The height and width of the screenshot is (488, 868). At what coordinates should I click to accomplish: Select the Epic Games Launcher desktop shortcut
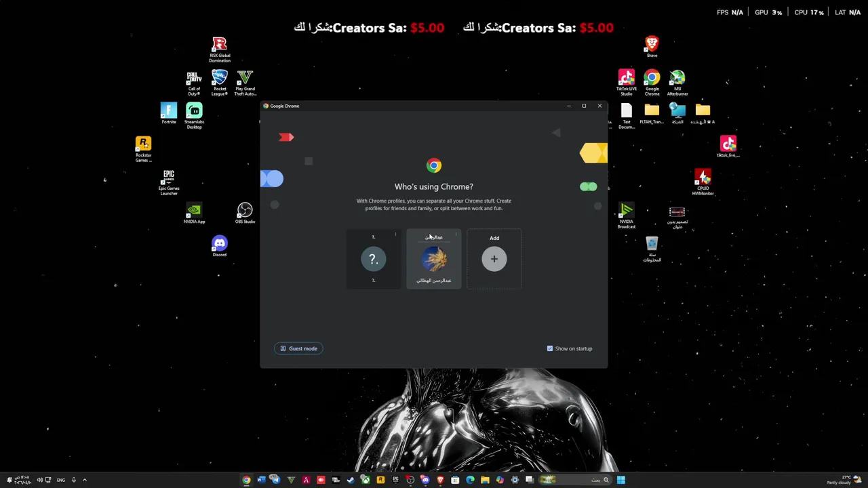coord(169,182)
